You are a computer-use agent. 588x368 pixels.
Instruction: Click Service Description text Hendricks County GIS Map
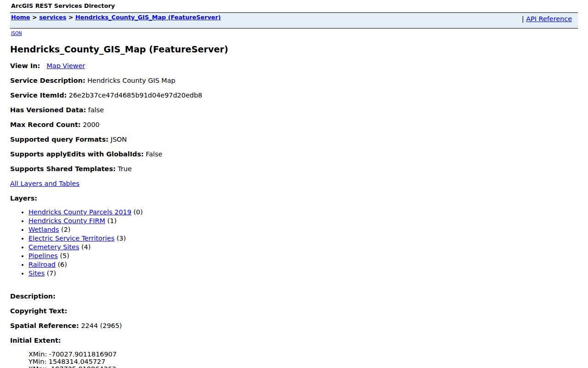pos(131,80)
